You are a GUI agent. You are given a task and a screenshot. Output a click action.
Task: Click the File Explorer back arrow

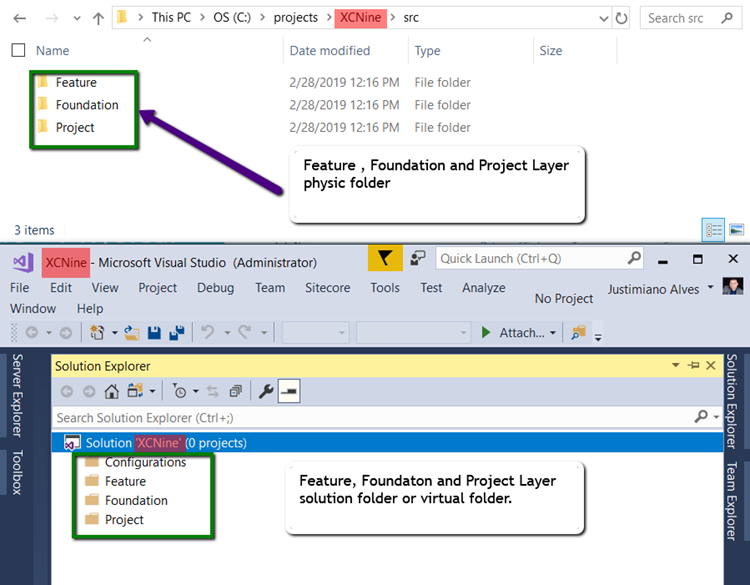pos(20,19)
